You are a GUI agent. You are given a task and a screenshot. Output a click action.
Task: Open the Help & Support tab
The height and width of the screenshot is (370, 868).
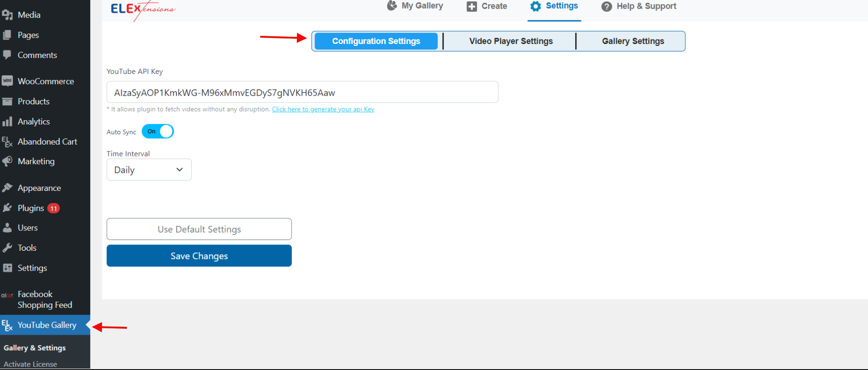(639, 6)
